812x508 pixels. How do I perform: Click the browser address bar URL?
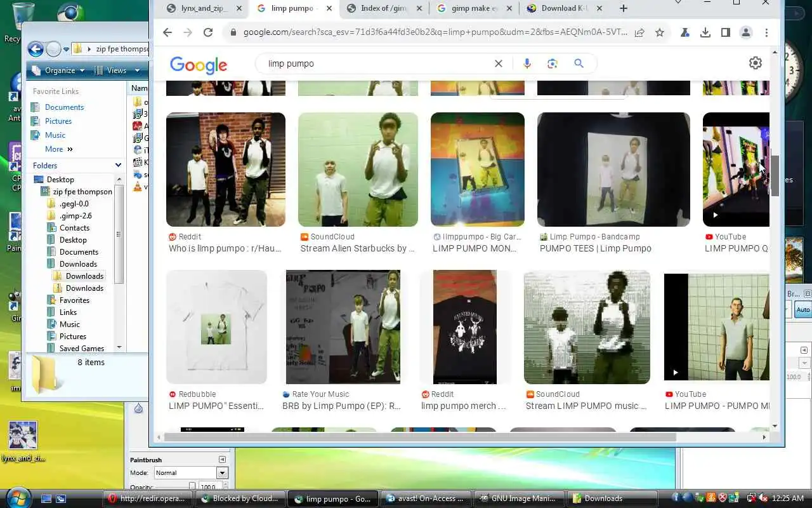[x=435, y=32]
